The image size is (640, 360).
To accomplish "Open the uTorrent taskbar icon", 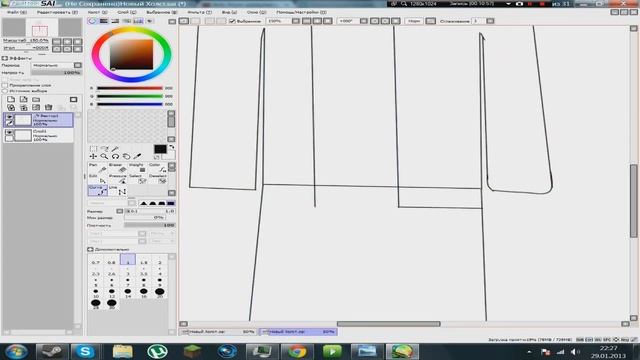I will click(x=157, y=351).
